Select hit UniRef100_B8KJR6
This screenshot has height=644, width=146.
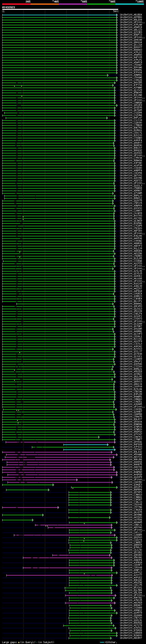tap(131, 459)
